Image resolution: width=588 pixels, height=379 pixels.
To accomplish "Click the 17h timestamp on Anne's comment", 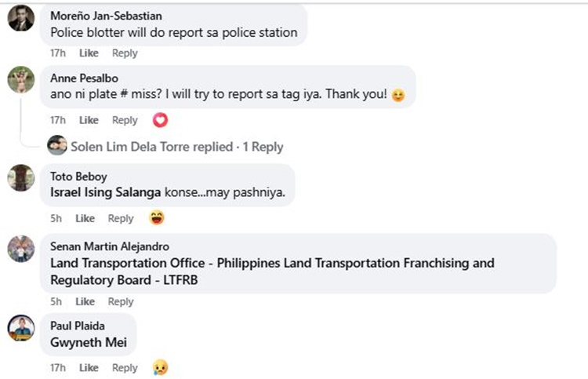I will [x=57, y=120].
